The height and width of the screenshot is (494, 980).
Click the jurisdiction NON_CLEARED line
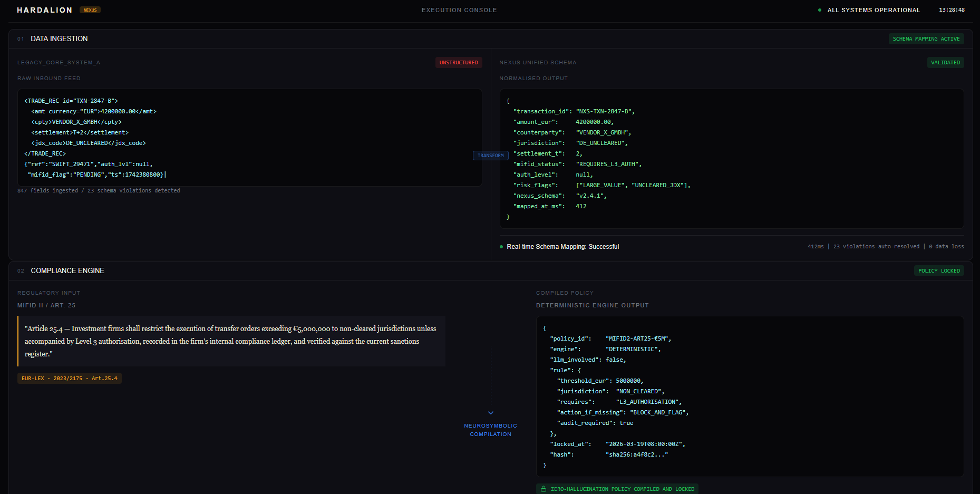(611, 391)
